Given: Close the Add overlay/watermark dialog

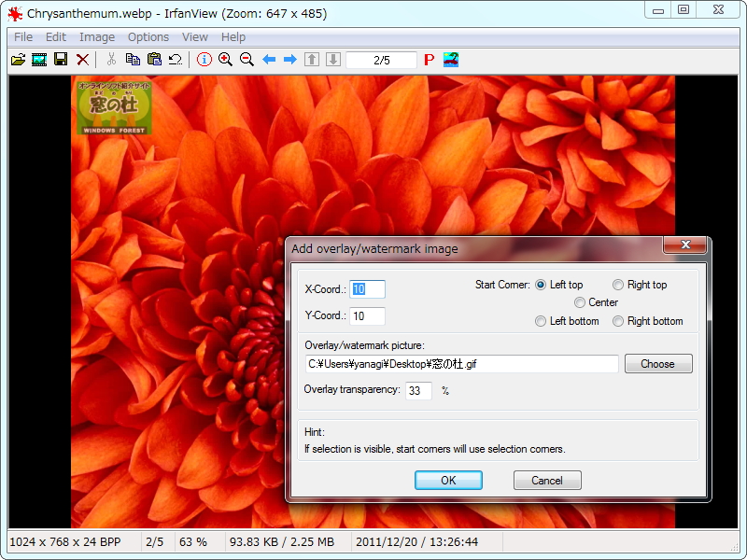Looking at the screenshot, I should click(x=685, y=245).
